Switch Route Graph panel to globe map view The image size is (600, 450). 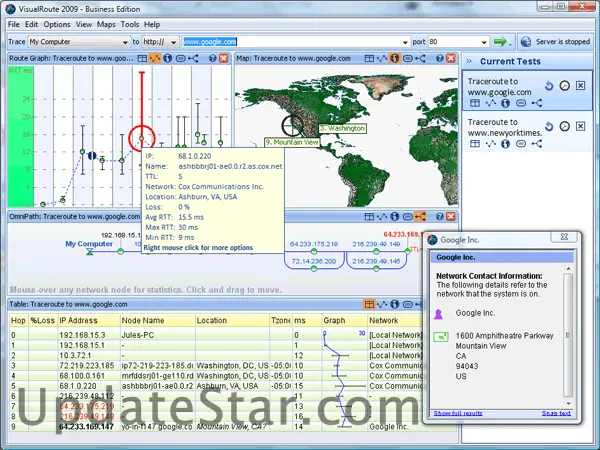167,58
